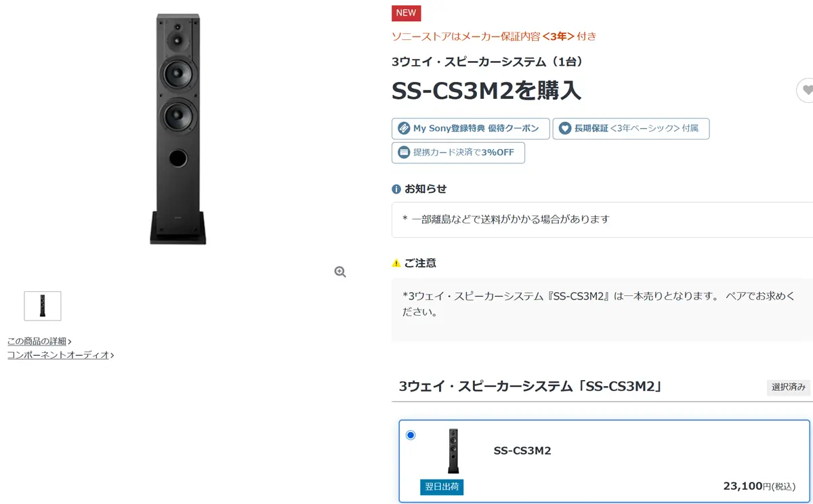Viewport: 813px width, 504px height.
Task: Click the 選択済み status label
Action: tap(788, 387)
